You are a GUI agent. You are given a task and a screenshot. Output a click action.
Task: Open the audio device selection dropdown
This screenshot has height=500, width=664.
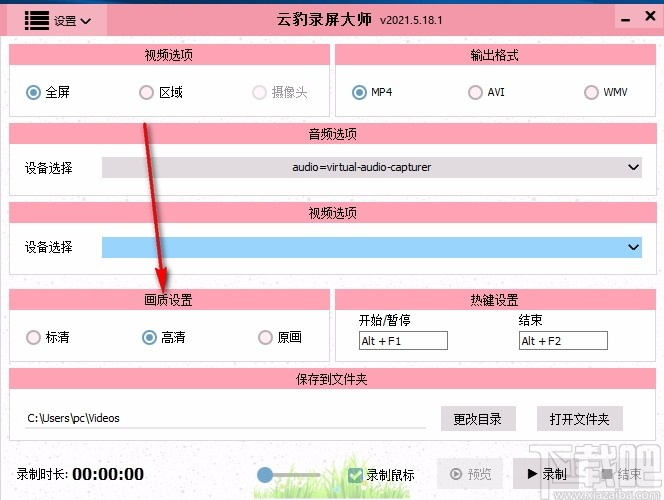tap(372, 167)
